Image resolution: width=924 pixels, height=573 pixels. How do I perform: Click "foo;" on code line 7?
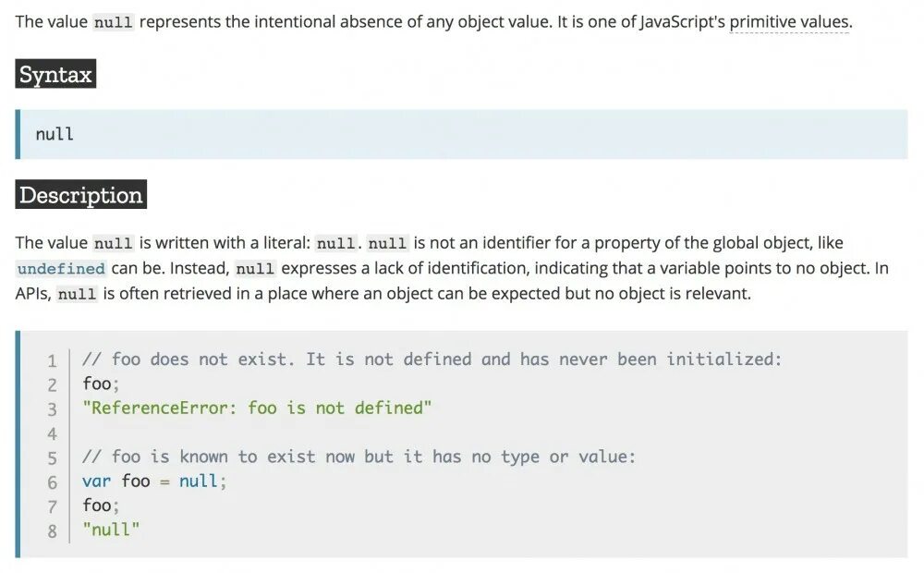pyautogui.click(x=101, y=506)
